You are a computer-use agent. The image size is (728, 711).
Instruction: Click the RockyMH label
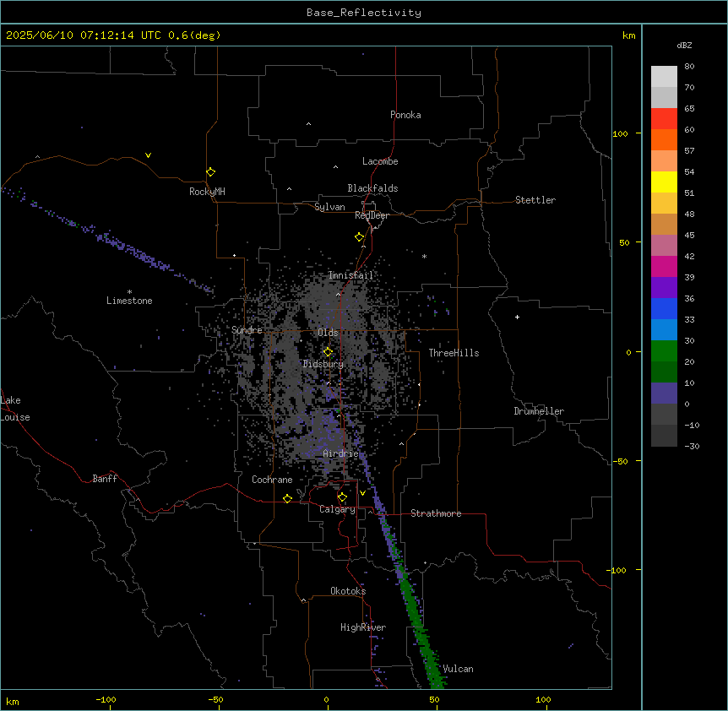pyautogui.click(x=207, y=192)
